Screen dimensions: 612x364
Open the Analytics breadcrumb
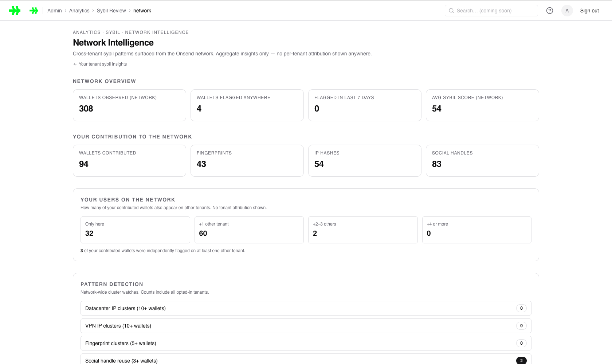(x=79, y=11)
